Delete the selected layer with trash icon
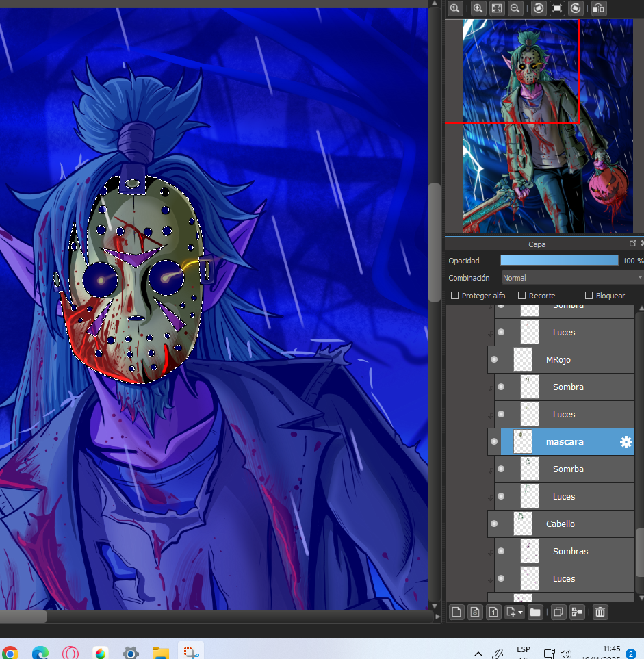 pos(600,612)
